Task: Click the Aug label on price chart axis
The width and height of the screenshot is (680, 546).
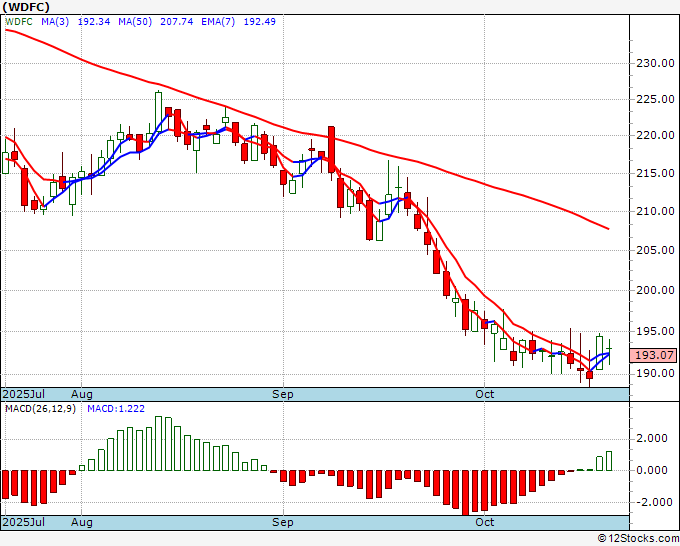Action: [x=82, y=394]
